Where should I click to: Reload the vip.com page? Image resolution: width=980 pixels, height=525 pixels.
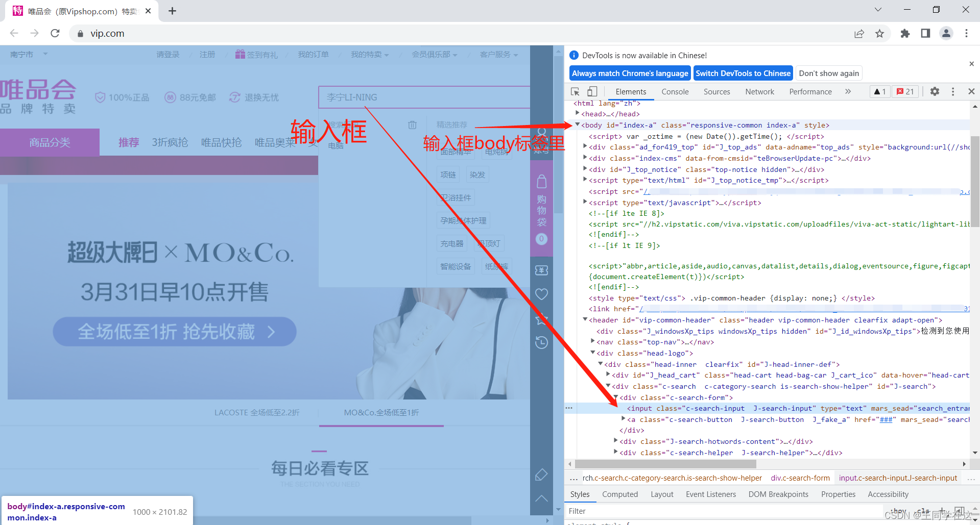click(55, 33)
